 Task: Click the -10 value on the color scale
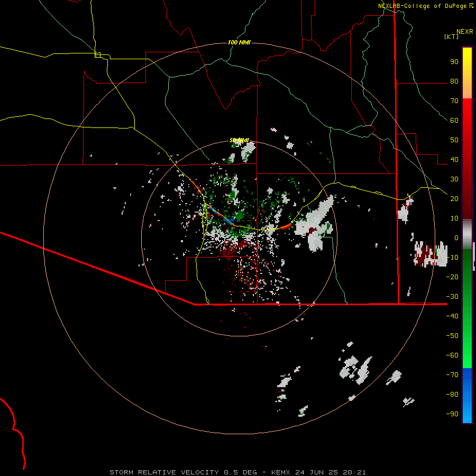tap(452, 258)
